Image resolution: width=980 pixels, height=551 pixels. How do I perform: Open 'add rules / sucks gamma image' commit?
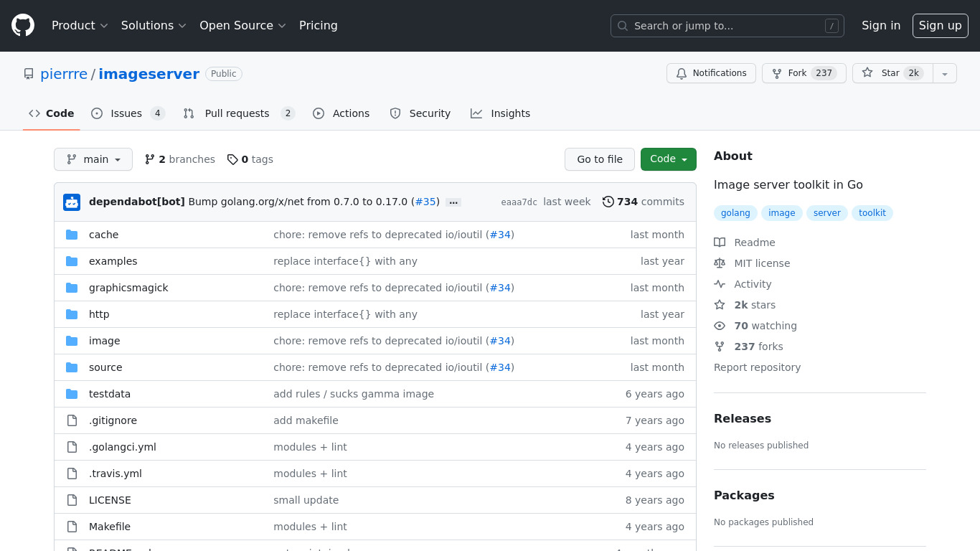(x=354, y=394)
